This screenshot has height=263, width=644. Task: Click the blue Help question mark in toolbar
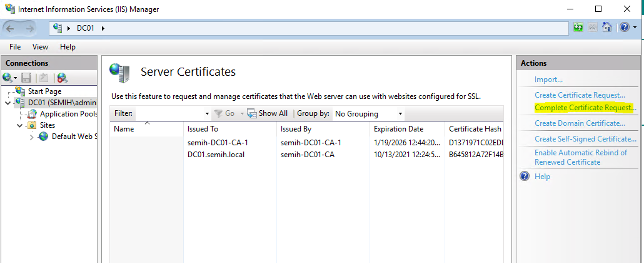(x=623, y=28)
